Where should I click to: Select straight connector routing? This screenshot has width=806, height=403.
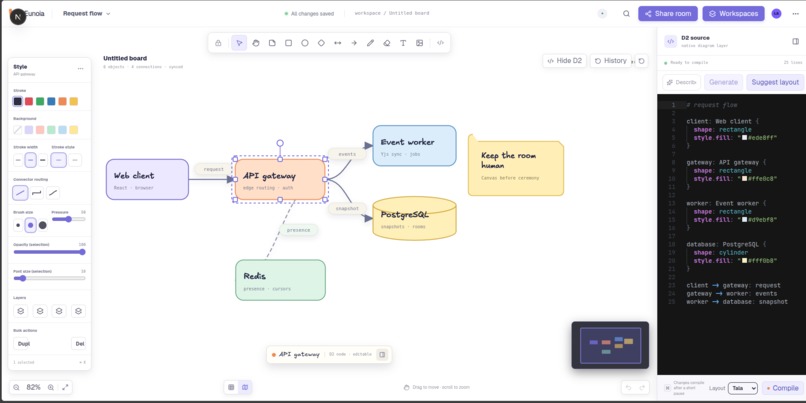21,193
